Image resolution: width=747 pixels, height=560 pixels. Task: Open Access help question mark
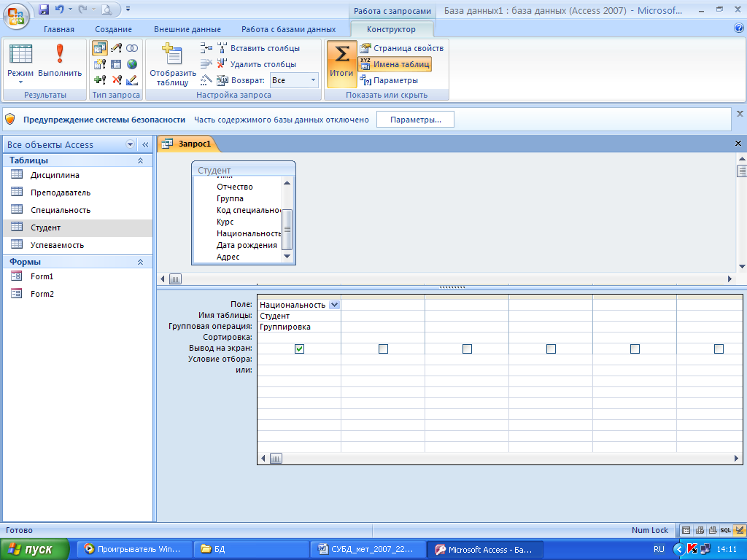click(x=739, y=28)
